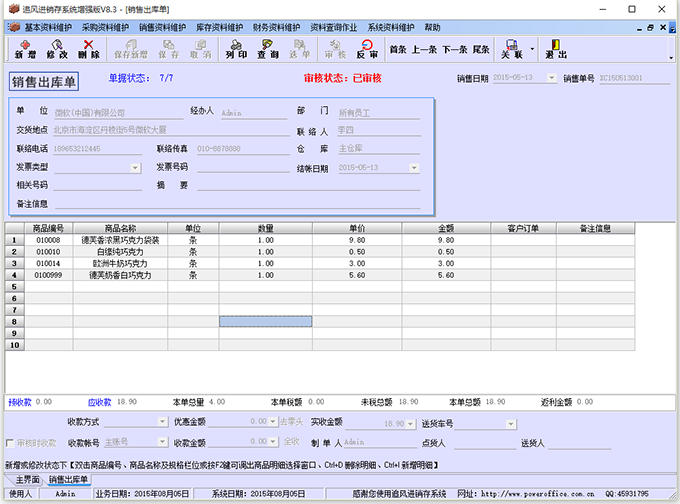Image resolution: width=680 pixels, height=504 pixels.
Task: Click the 修改 (Edit) toolbar icon
Action: [57, 48]
